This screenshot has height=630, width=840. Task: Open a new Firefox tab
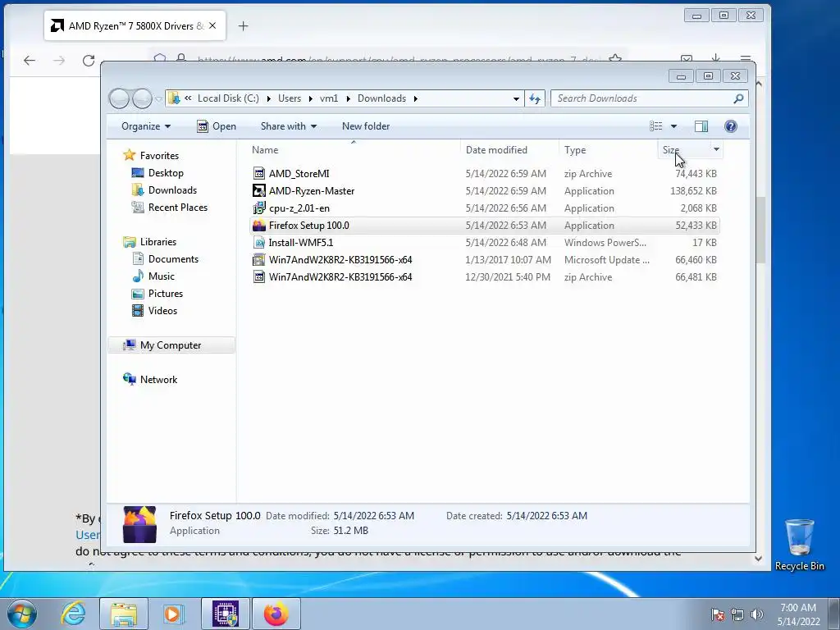[243, 25]
